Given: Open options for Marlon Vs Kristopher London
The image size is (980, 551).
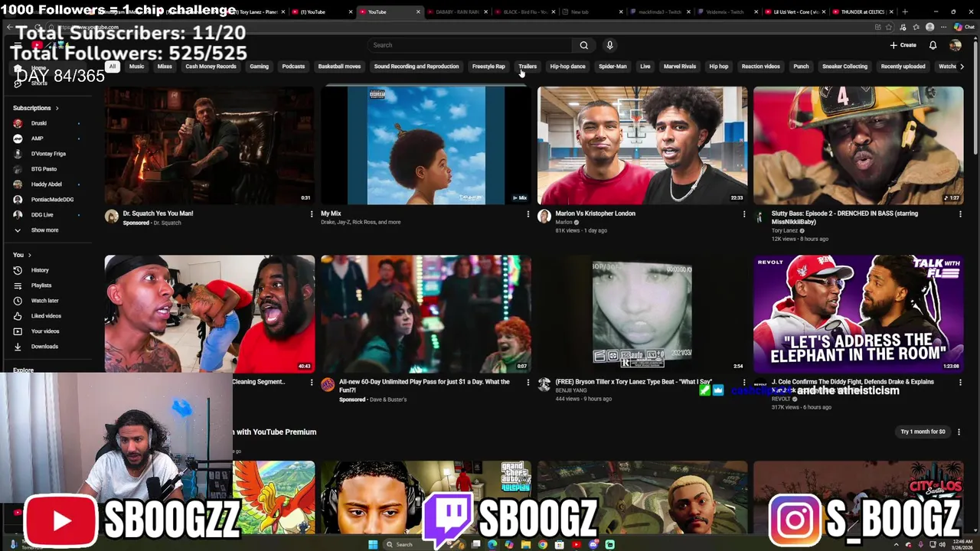Looking at the screenshot, I should [x=743, y=214].
